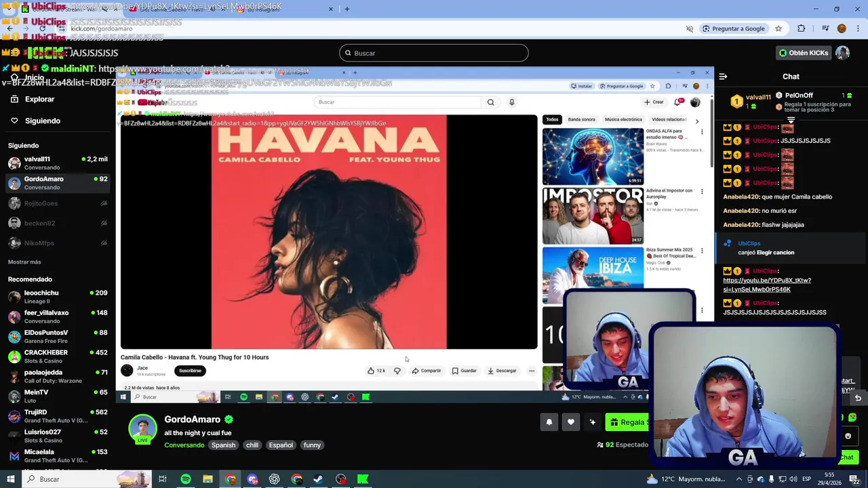Toggle like on the video with 12 k
The image size is (868, 488).
pyautogui.click(x=376, y=371)
